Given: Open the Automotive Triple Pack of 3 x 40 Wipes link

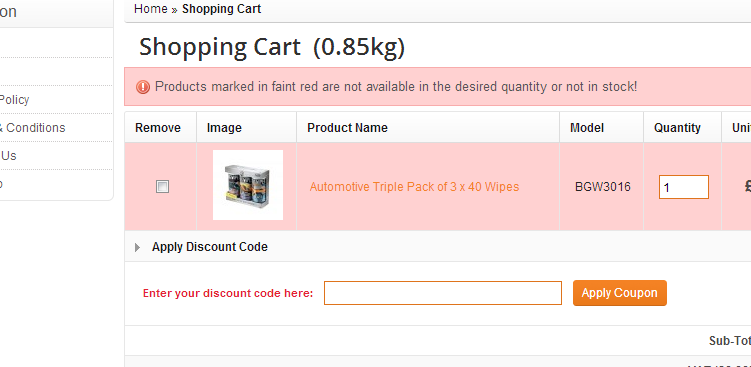Looking at the screenshot, I should (x=414, y=187).
